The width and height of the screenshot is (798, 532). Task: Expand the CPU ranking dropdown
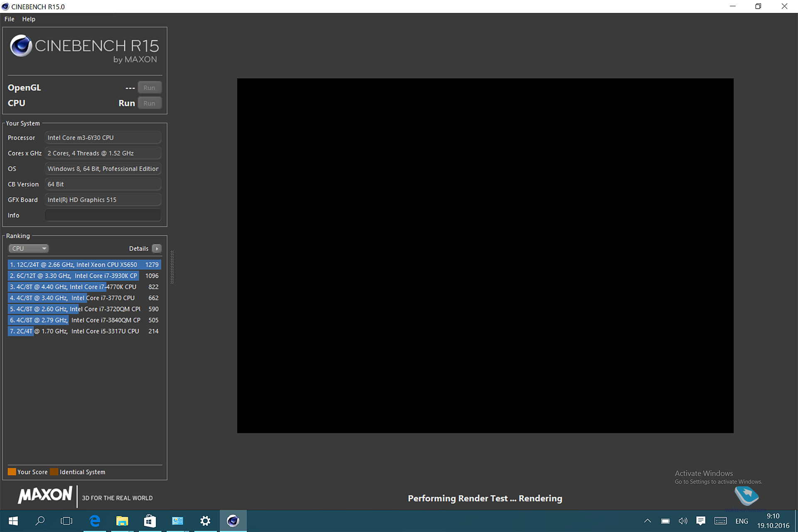pos(28,249)
